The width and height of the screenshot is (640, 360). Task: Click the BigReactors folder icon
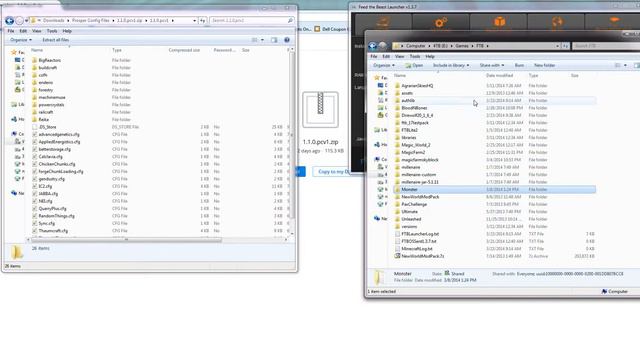click(34, 60)
